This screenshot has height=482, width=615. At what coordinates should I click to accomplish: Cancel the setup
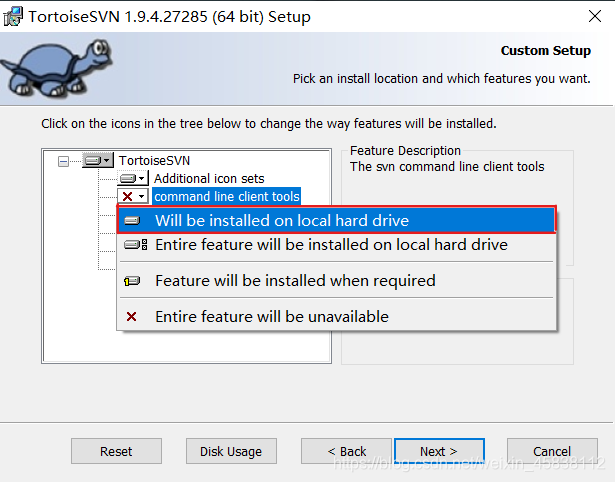[x=552, y=451]
